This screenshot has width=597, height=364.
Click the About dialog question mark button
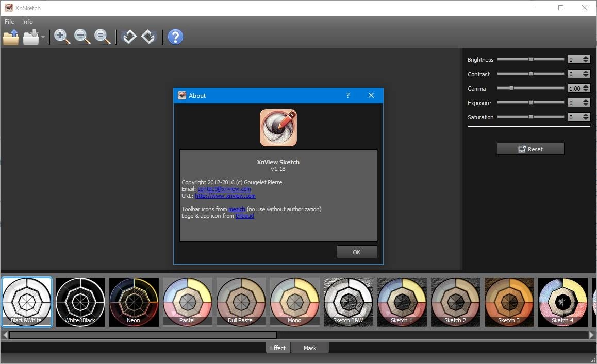tap(347, 95)
